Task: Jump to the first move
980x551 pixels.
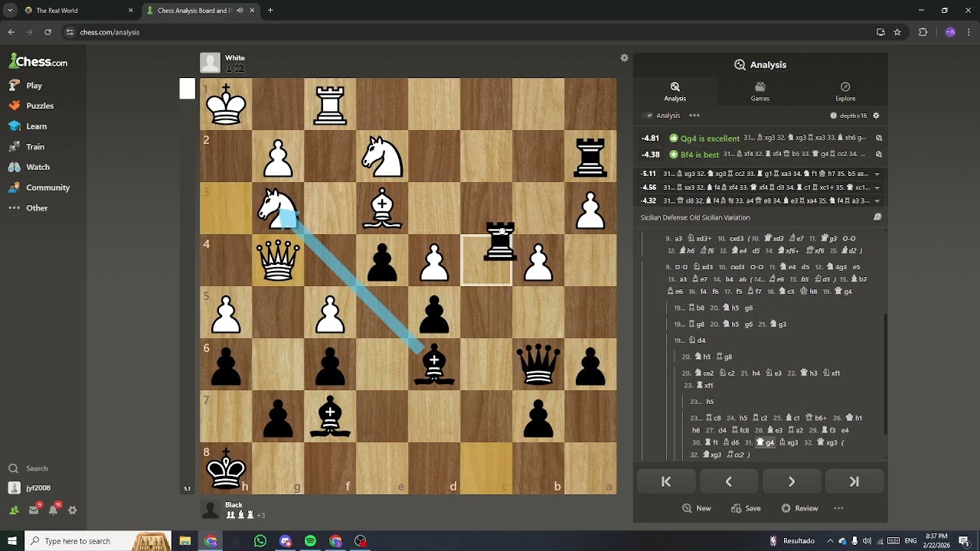Action: click(x=666, y=481)
